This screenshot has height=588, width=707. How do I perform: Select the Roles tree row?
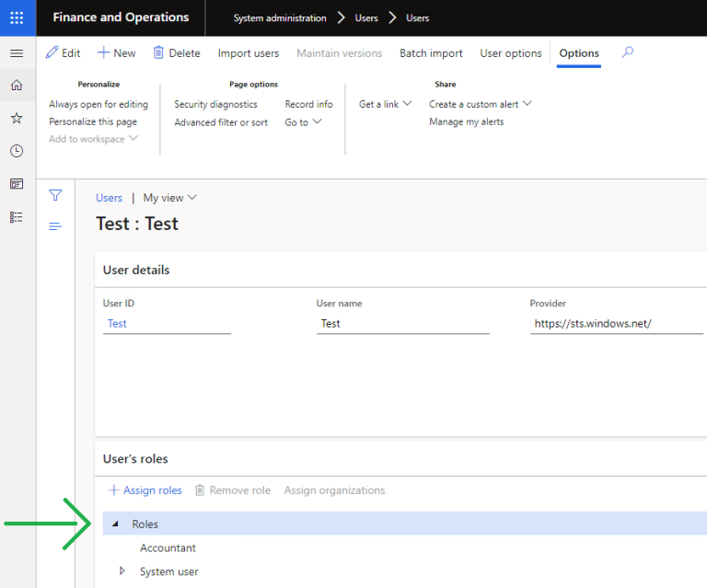pos(404,524)
